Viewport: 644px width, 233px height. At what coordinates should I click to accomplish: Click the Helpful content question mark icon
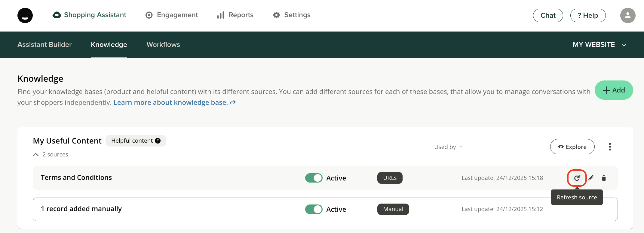(x=158, y=141)
